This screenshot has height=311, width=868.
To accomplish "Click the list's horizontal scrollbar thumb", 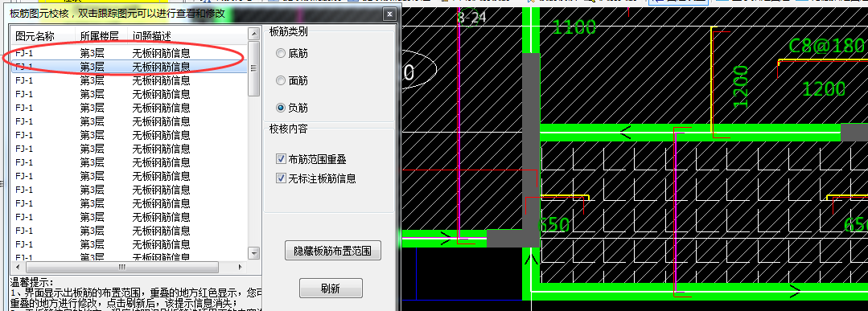I will point(121,267).
